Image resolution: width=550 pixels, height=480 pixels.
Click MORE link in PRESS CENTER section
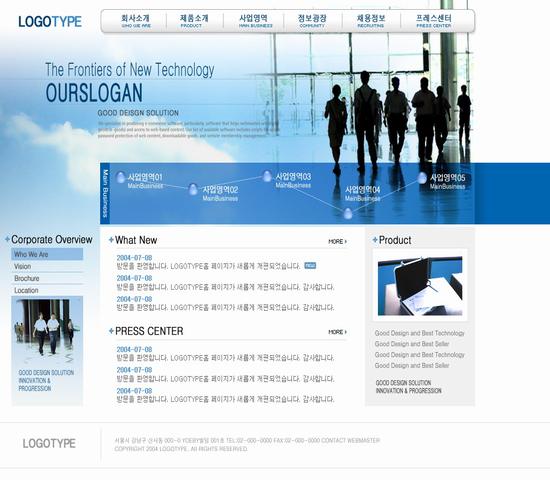click(x=337, y=332)
